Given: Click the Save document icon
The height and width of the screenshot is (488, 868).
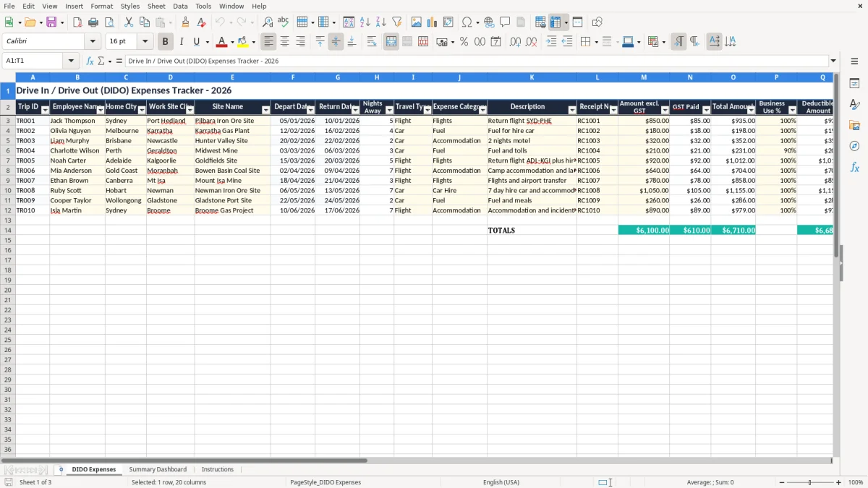Looking at the screenshot, I should click(51, 22).
